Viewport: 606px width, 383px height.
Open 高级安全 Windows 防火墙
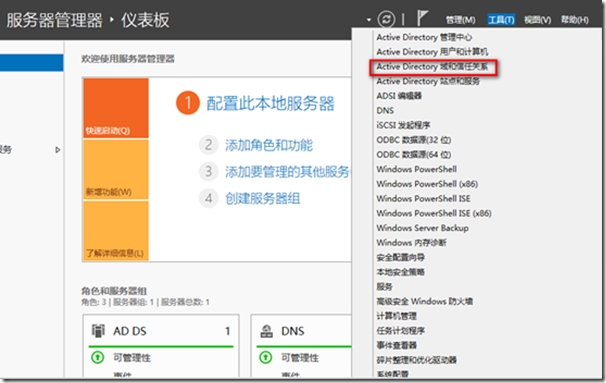coord(424,301)
